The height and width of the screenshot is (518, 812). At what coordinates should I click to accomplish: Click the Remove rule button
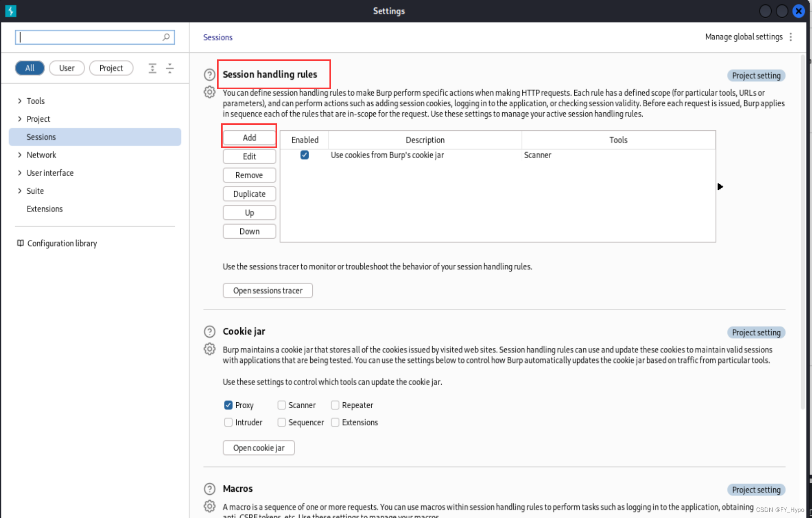249,175
